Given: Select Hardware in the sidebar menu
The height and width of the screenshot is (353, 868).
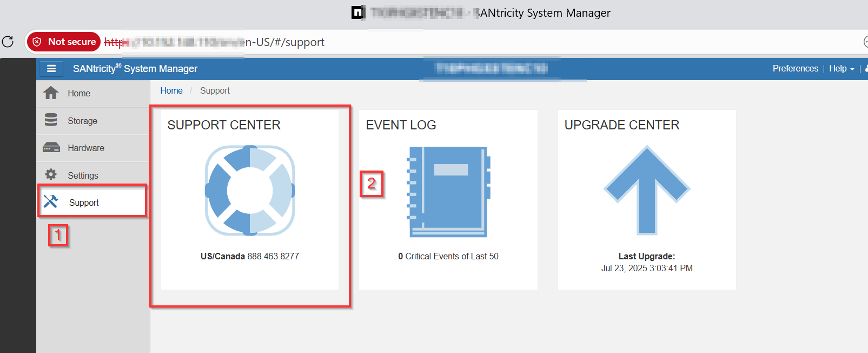Looking at the screenshot, I should [x=86, y=148].
